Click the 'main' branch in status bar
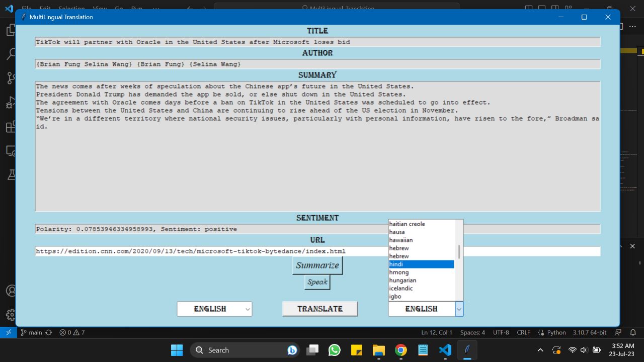Screen dimensions: 644x362 click(31, 332)
